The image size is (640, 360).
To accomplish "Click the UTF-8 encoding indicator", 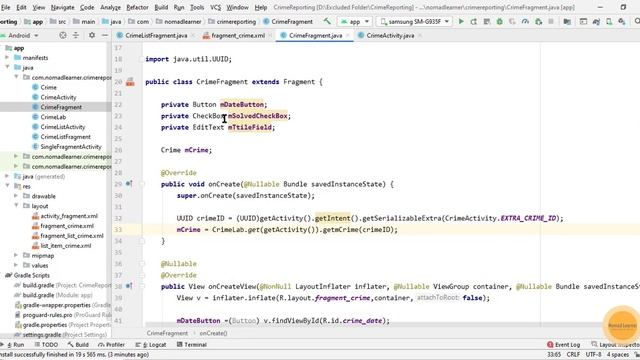I will point(594,355).
